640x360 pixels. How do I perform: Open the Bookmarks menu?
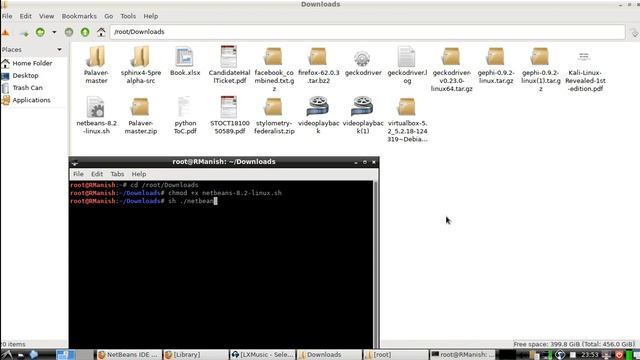pos(79,16)
